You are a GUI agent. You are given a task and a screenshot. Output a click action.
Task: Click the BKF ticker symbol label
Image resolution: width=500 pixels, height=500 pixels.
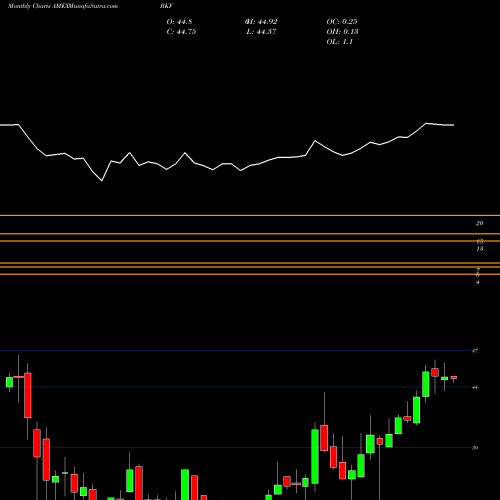[166, 6]
